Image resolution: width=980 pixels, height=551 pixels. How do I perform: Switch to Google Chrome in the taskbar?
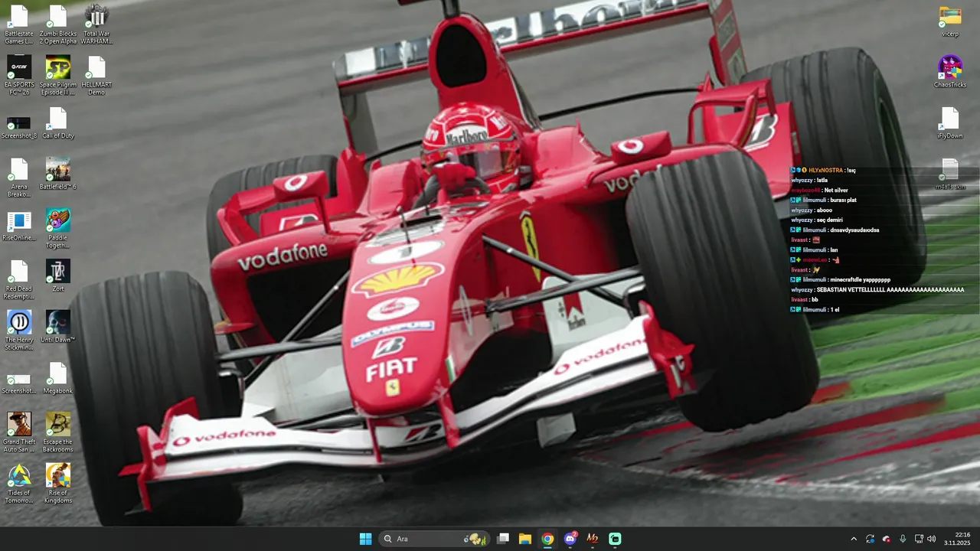547,539
